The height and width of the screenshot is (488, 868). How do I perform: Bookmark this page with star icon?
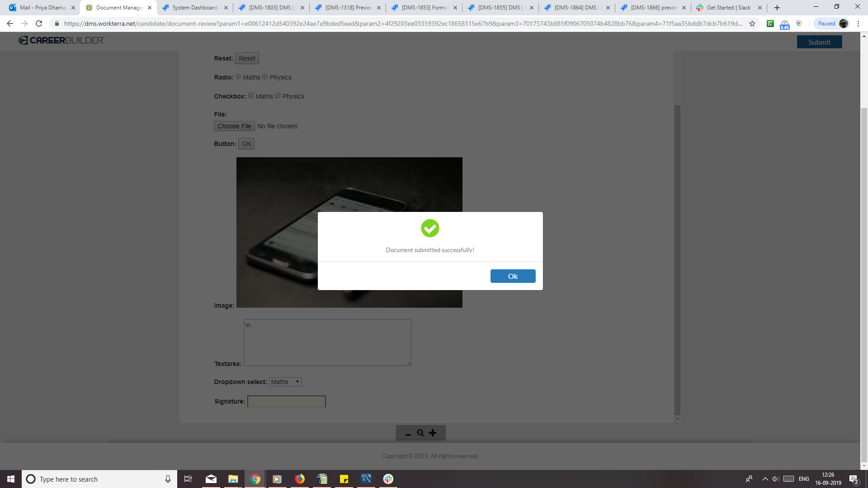tap(752, 23)
